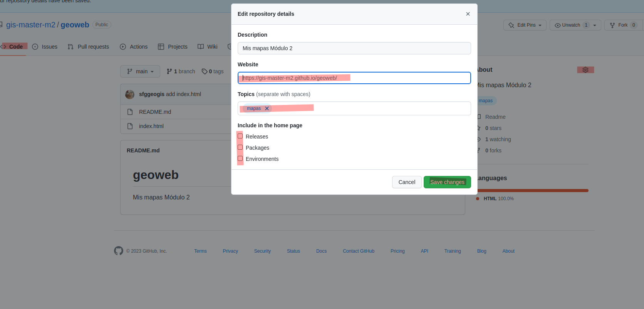Image resolution: width=644 pixels, height=309 pixels.
Task: Click the Topics input field
Action: [354, 108]
